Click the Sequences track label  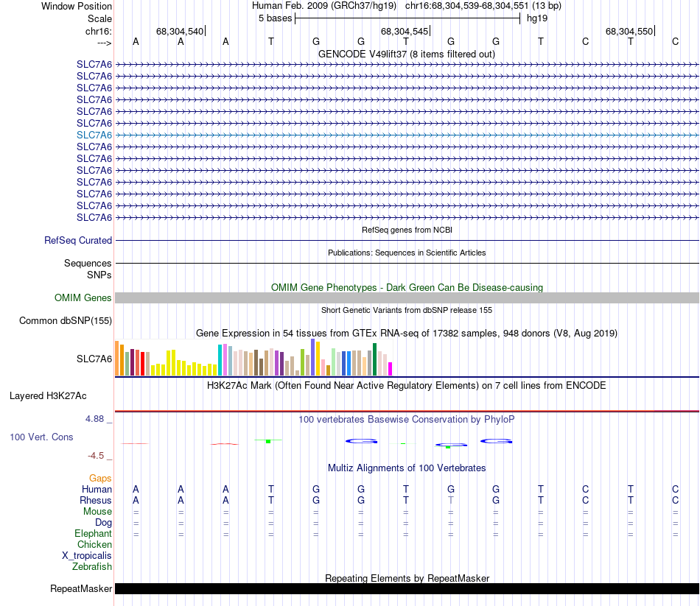point(88,263)
